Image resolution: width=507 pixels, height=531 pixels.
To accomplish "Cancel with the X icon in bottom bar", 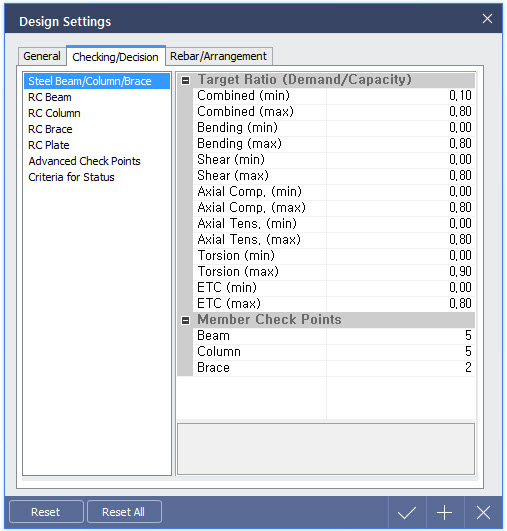I will point(483,512).
